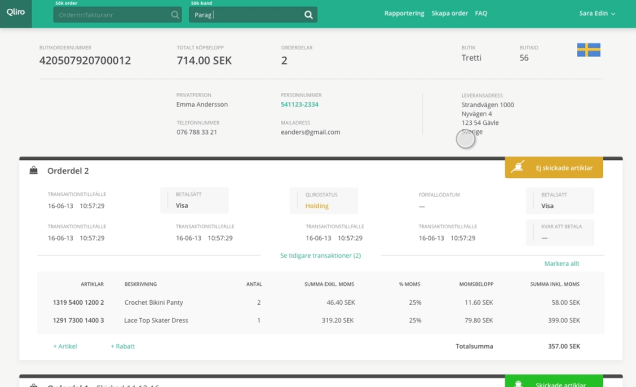
Task: Click the Markera allt link
Action: [x=561, y=264]
